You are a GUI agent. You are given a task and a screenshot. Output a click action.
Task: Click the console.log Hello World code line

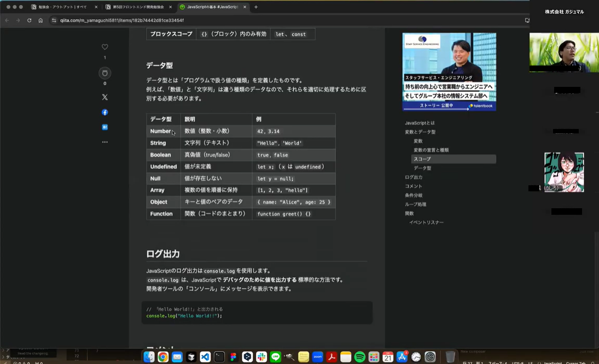click(x=184, y=316)
